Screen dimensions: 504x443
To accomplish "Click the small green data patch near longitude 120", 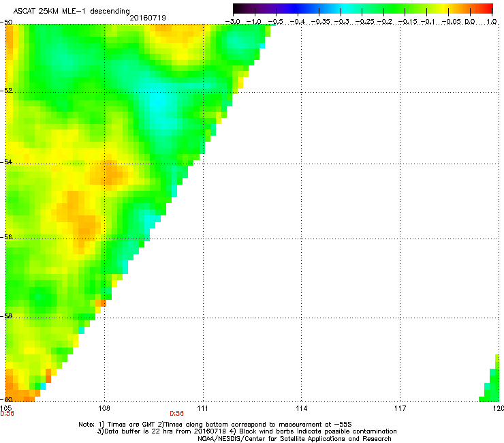I will 492,386.
